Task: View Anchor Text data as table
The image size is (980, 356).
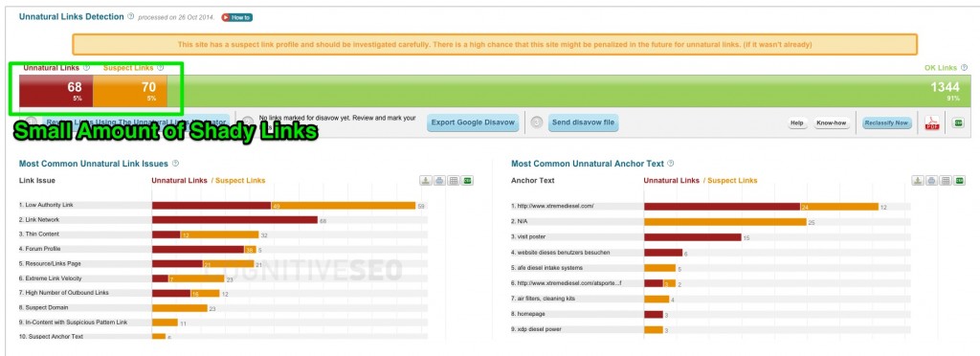Action: coord(946,181)
